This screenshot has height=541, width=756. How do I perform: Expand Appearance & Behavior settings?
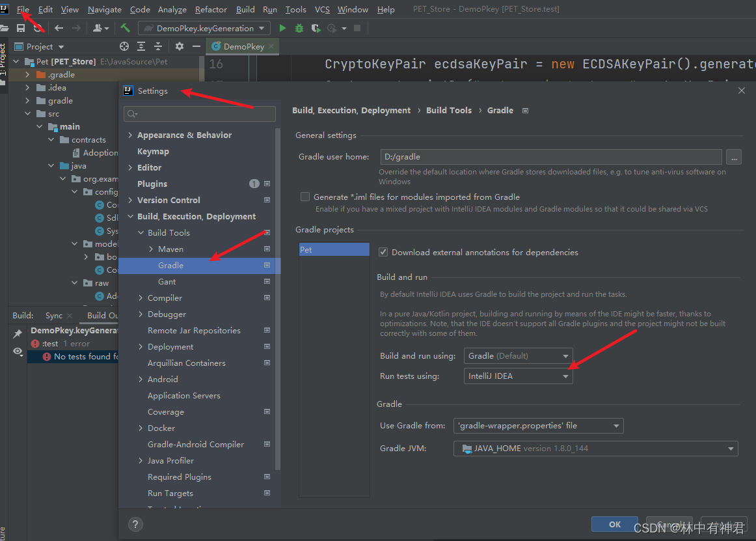point(130,135)
